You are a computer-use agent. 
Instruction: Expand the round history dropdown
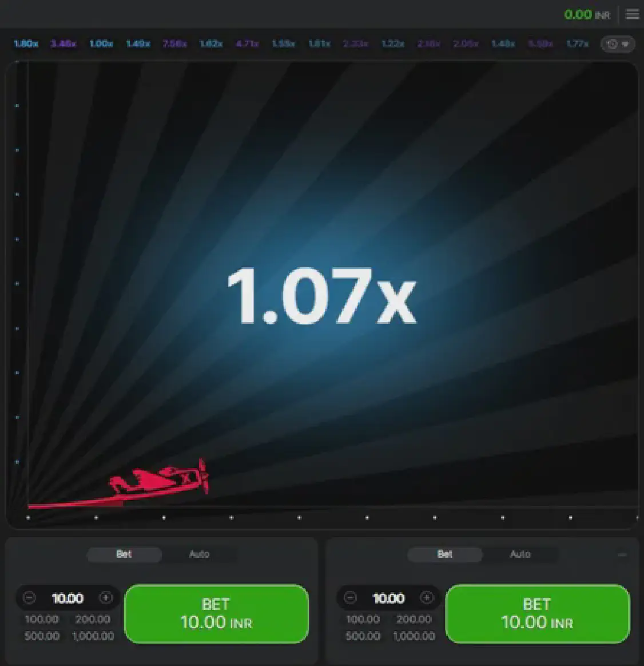(618, 44)
